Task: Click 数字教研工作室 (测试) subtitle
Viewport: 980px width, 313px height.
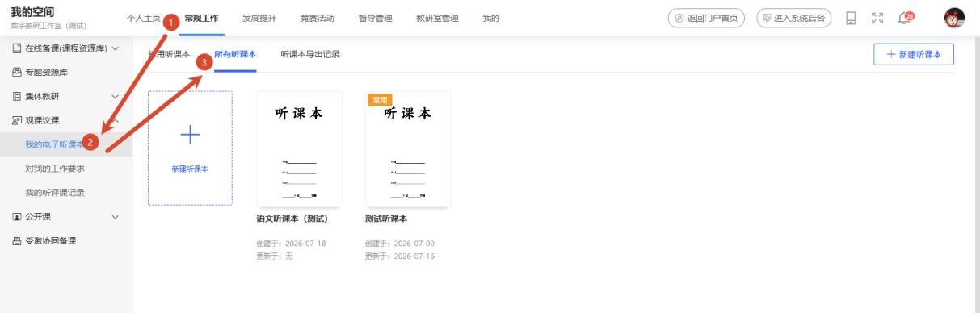Action: click(48, 27)
